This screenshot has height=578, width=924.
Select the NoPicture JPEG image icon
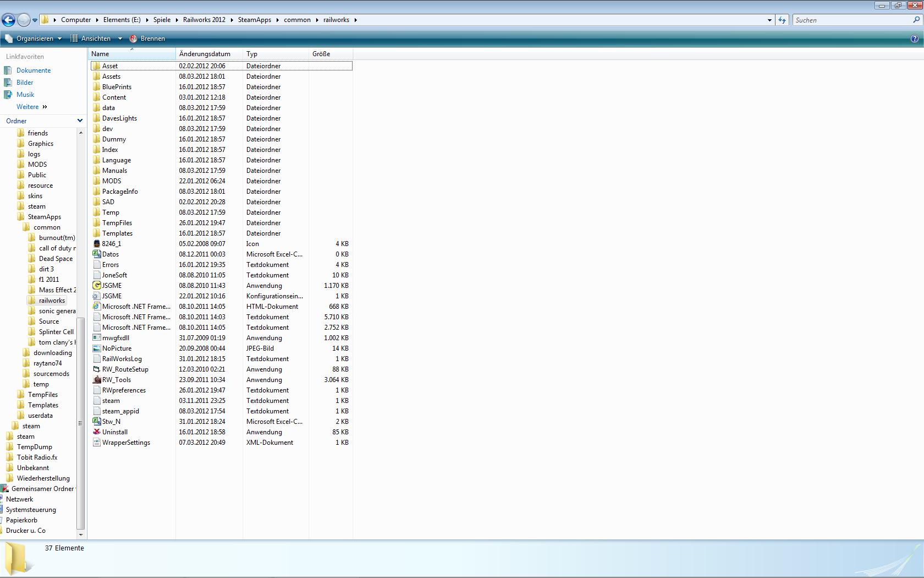97,348
